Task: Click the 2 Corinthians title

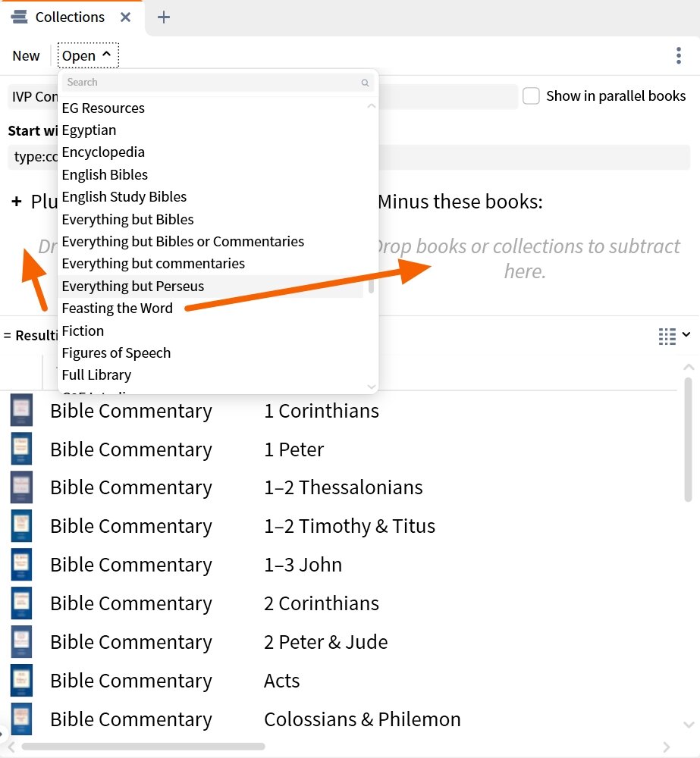Action: coord(322,603)
